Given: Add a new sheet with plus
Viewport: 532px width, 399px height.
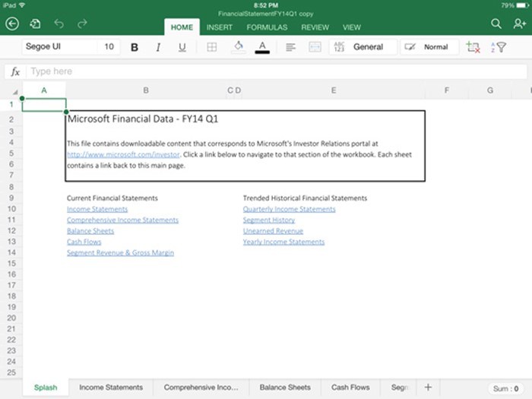Looking at the screenshot, I should (428, 388).
